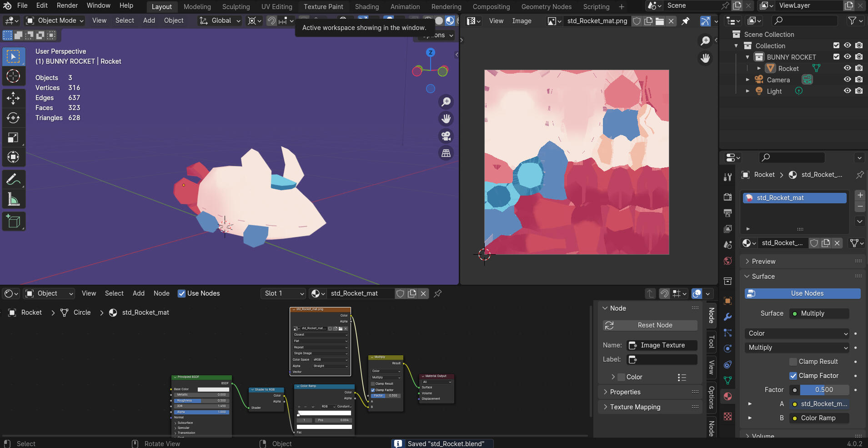Adjust the Factor slider showing 0.500

point(824,390)
